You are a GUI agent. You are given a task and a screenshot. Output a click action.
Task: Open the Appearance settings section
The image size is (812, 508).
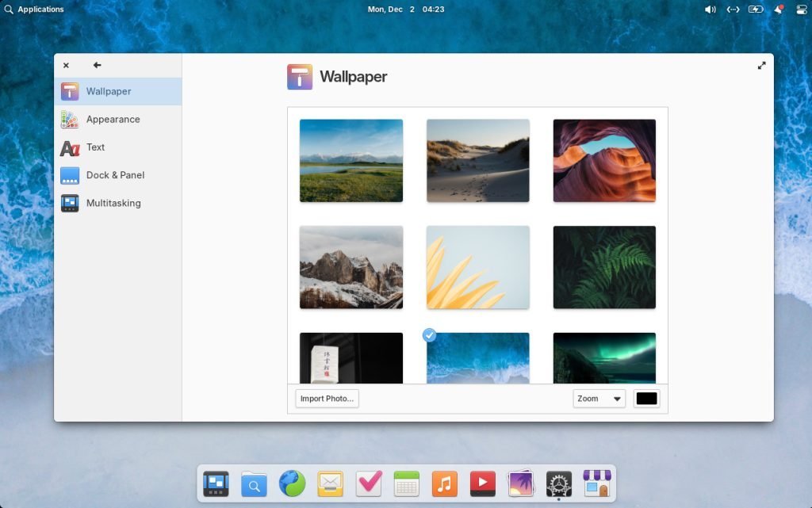(113, 120)
